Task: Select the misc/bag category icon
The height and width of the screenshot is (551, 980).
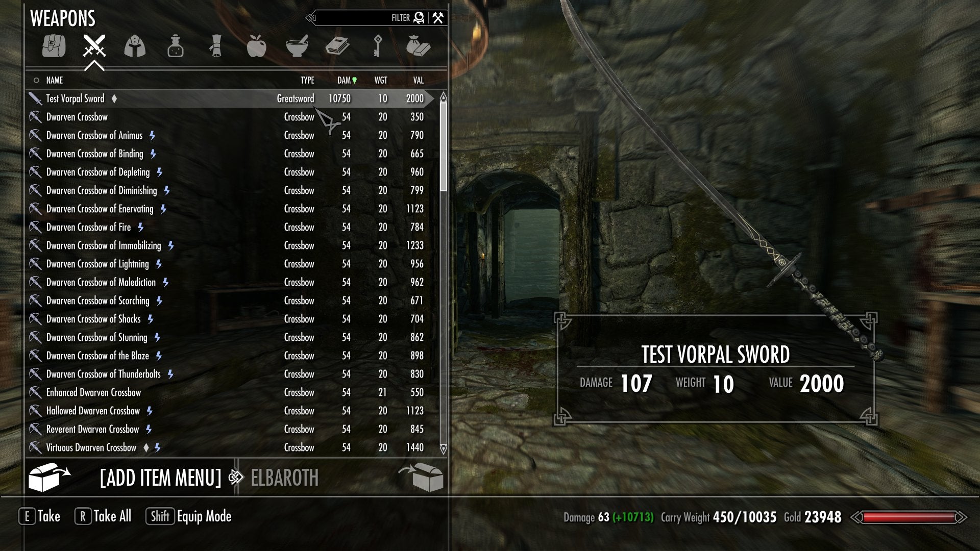Action: 418,46
